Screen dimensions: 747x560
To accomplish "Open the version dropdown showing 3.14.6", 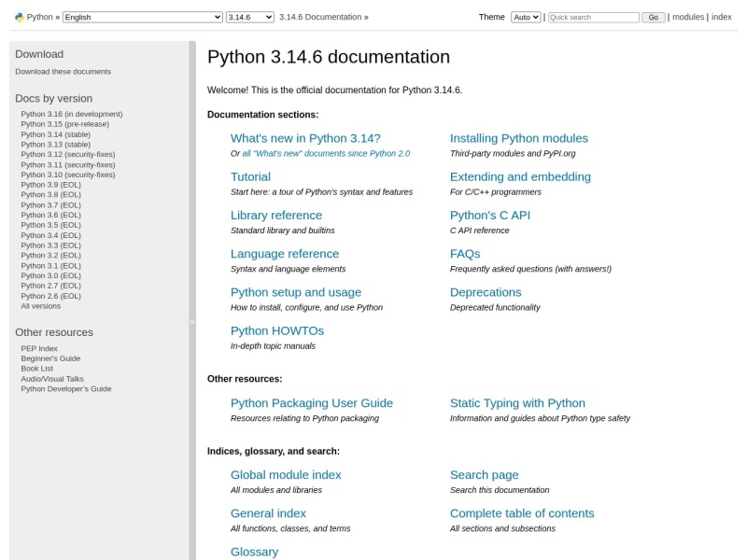I will (249, 17).
